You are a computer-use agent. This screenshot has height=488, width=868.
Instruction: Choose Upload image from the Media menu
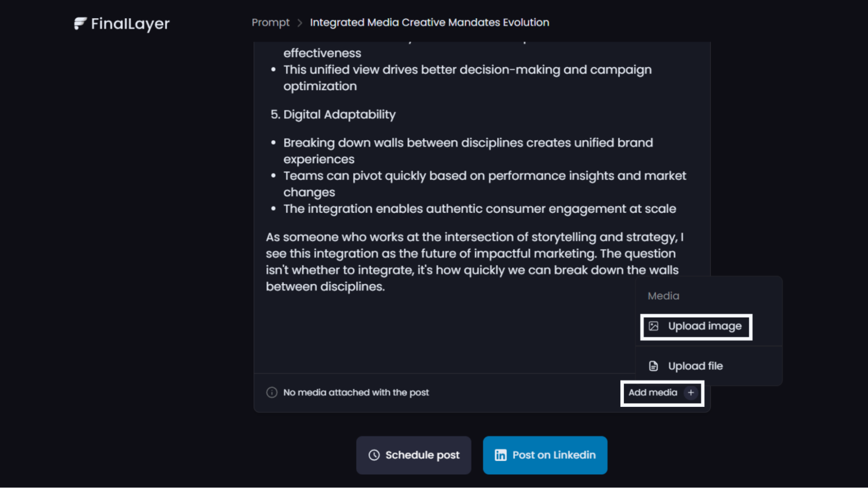click(696, 327)
